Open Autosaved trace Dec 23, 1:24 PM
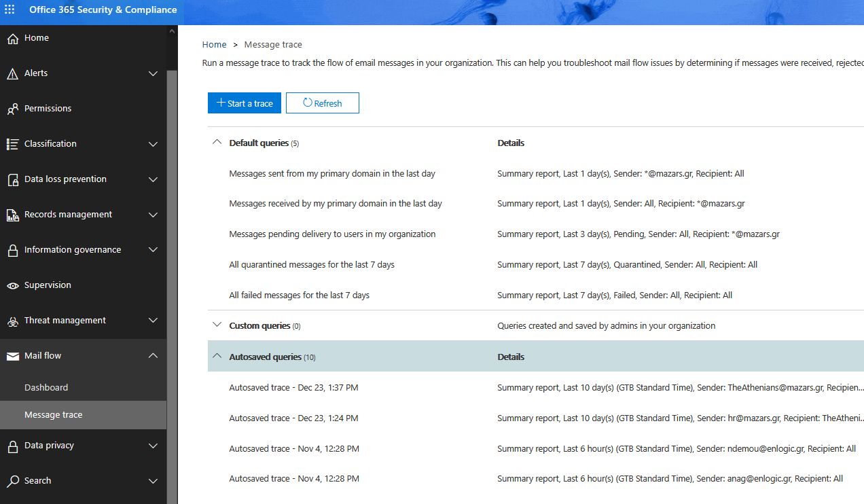 294,418
